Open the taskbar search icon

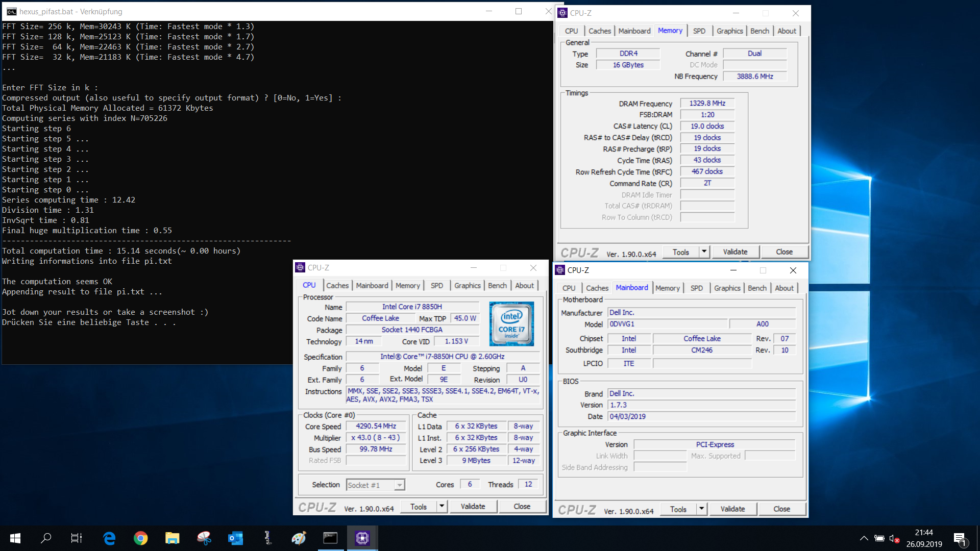point(46,538)
